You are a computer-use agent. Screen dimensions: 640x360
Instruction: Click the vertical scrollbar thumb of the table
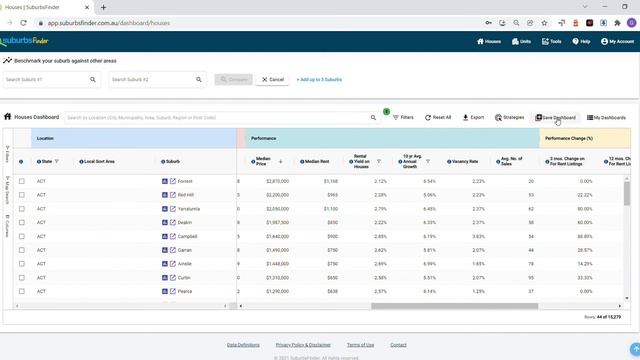[627, 193]
